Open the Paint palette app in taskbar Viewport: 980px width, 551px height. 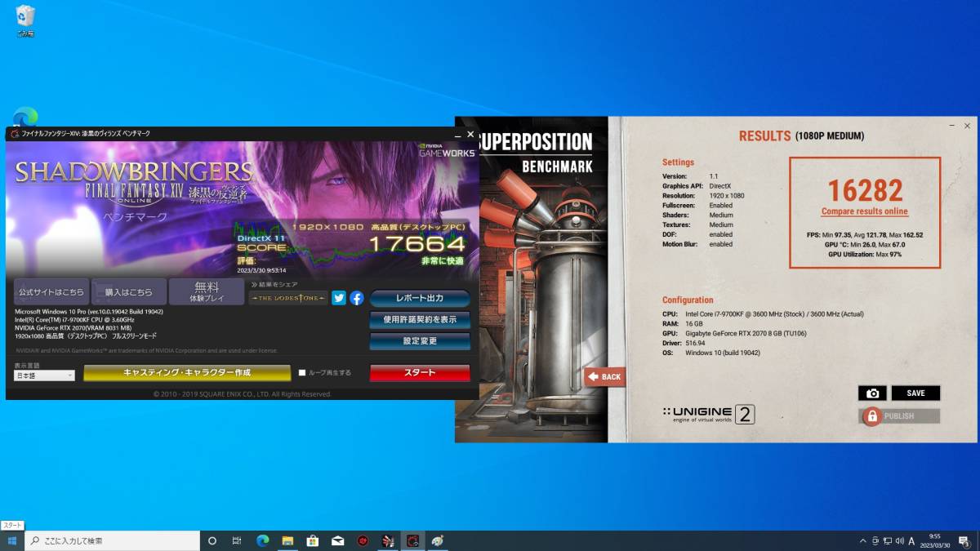click(439, 540)
